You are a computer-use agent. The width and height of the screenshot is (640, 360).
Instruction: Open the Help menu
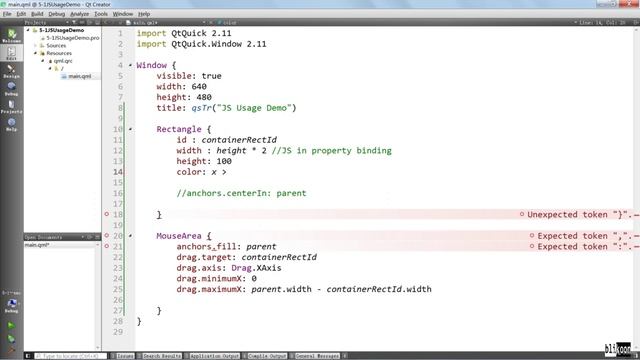(144, 14)
